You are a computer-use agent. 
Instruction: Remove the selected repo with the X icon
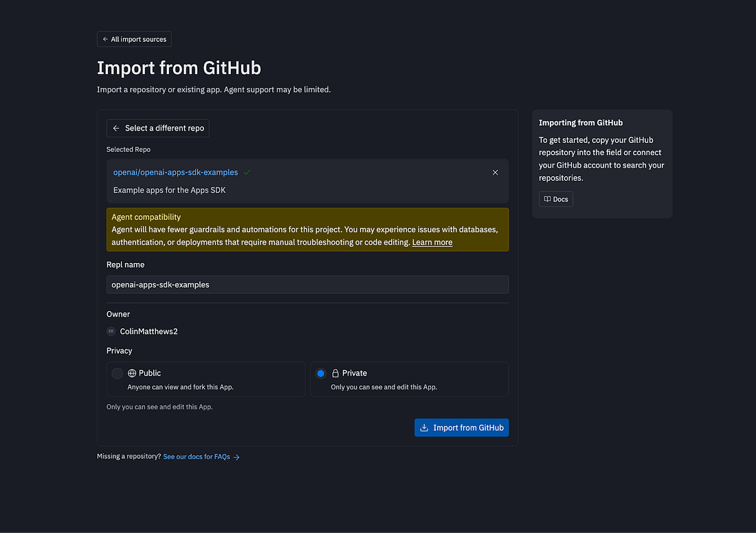[496, 172]
